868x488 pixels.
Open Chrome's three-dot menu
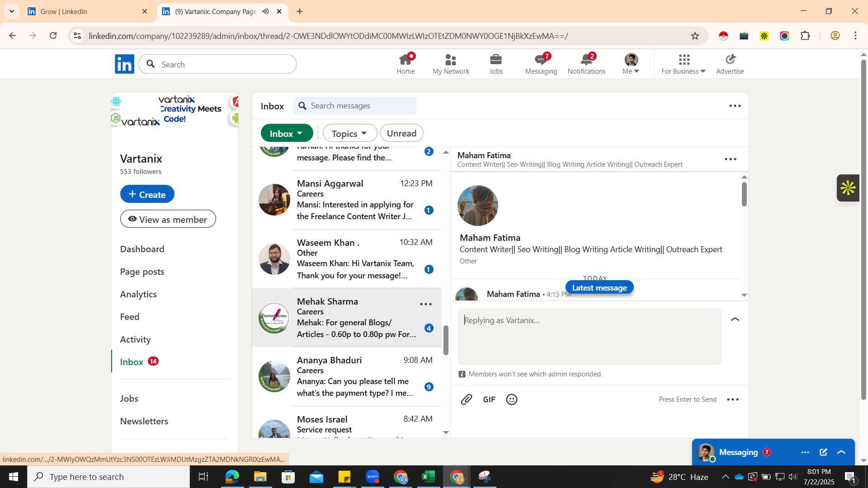[x=855, y=36]
